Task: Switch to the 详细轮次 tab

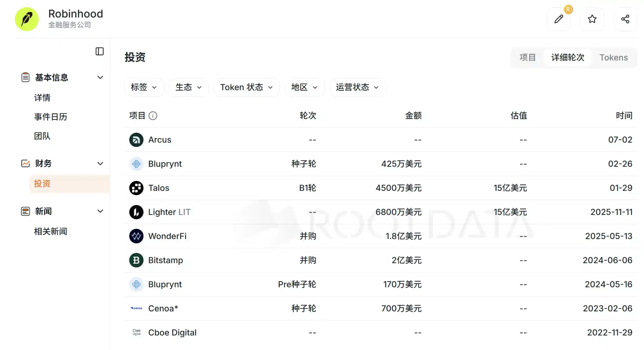Action: pyautogui.click(x=568, y=57)
